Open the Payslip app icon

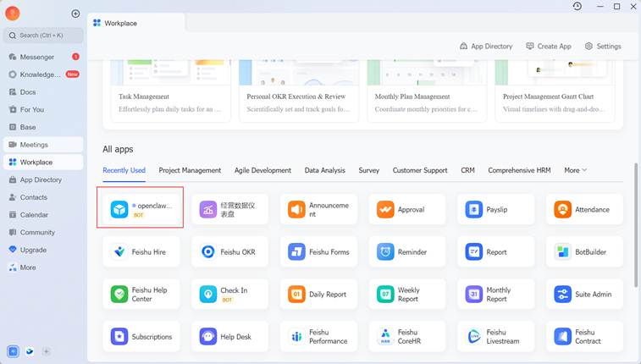click(474, 210)
